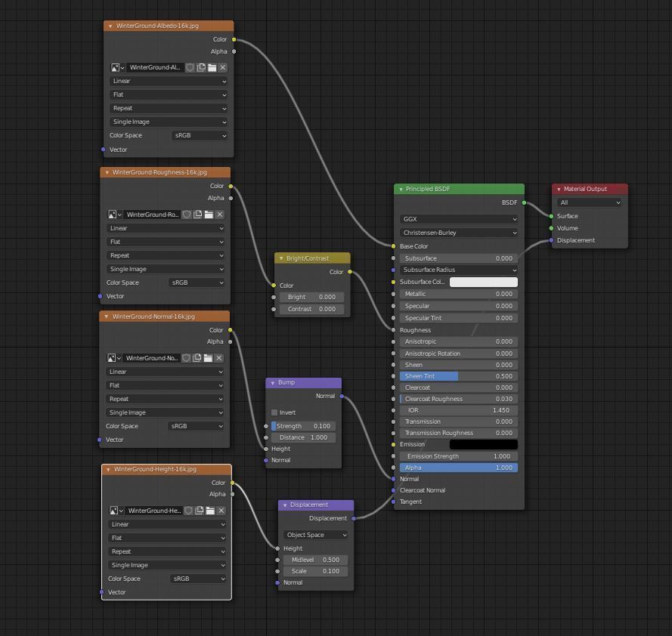Click Emission black color swatch
Viewport: 672px width, 636px height.
pos(484,445)
